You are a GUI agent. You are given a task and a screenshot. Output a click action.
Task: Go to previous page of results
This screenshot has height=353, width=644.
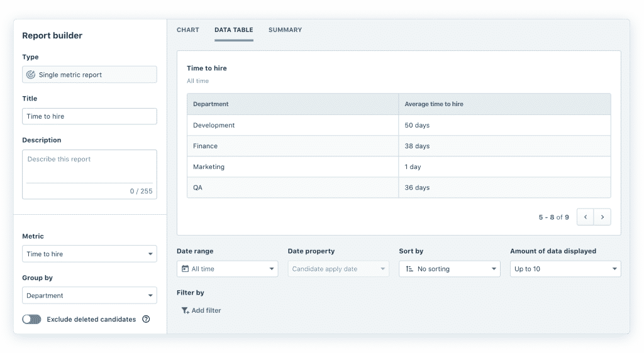(x=586, y=217)
